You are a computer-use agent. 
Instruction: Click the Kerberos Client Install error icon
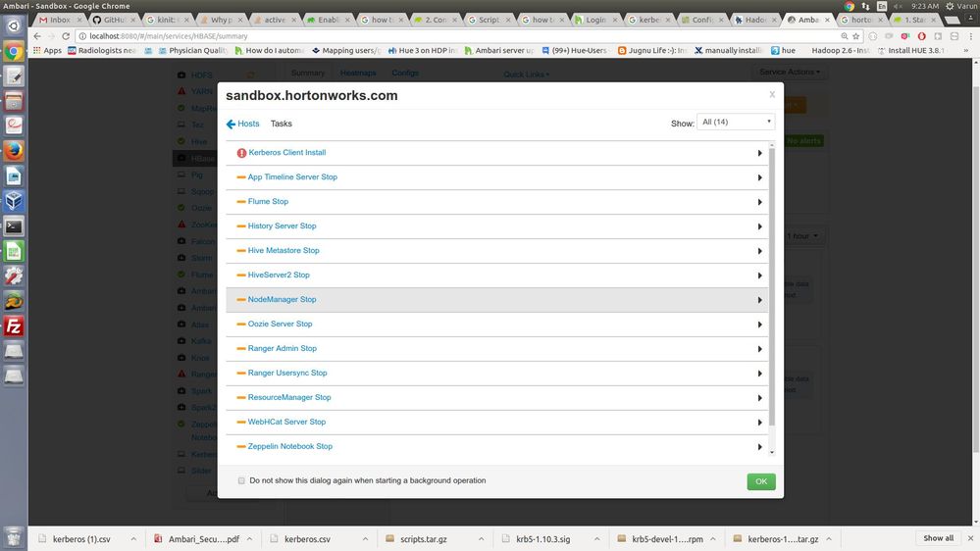[241, 153]
